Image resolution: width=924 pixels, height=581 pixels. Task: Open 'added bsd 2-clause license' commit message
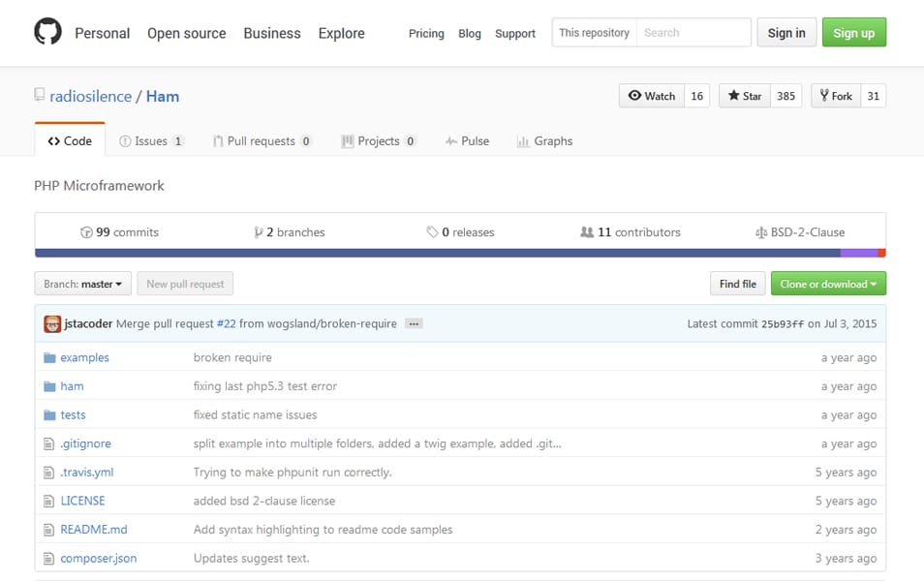pyautogui.click(x=264, y=502)
